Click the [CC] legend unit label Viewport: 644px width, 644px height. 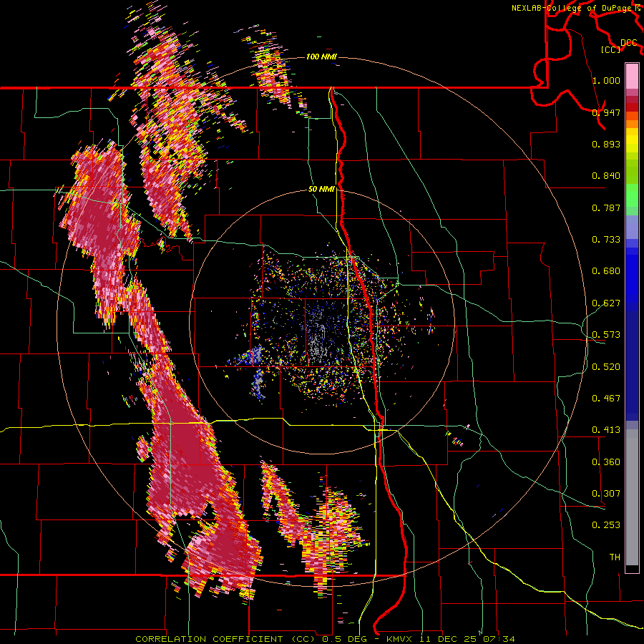point(610,49)
